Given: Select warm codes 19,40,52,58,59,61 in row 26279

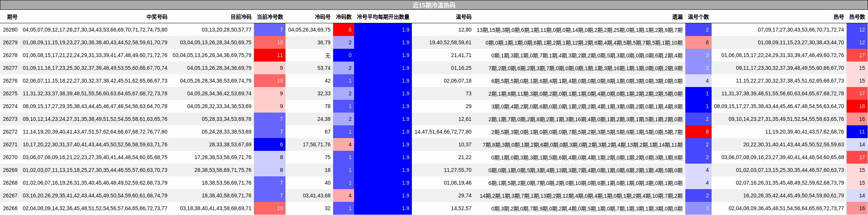Looking at the screenshot, I should [450, 42].
